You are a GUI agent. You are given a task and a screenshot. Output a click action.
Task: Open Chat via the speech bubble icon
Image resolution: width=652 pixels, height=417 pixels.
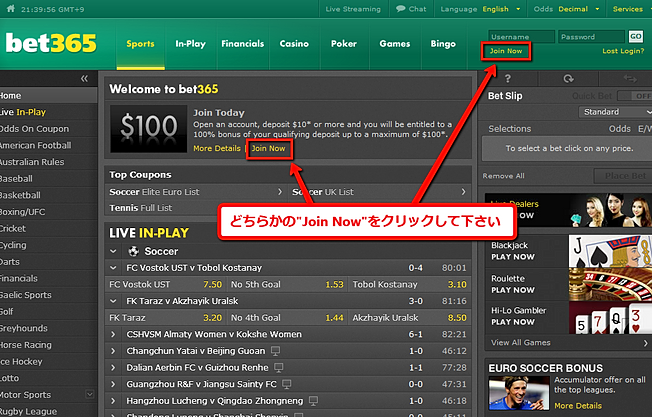pos(400,9)
